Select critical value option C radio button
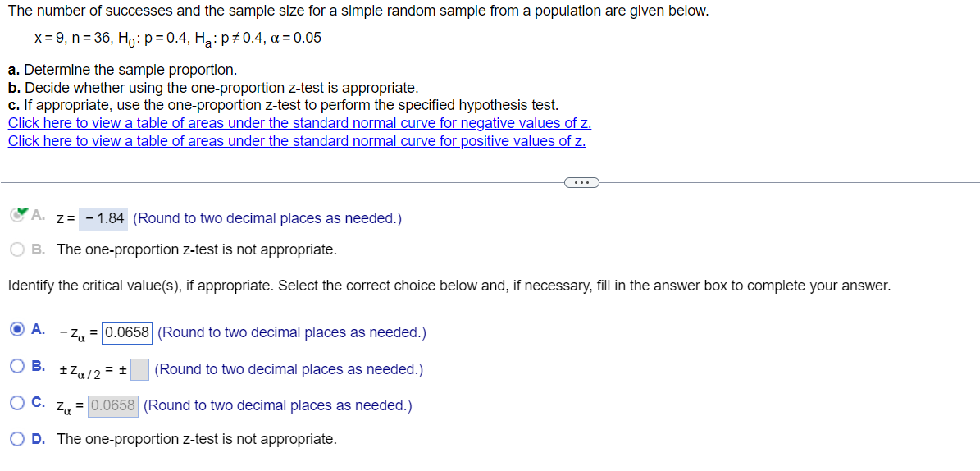The height and width of the screenshot is (471, 980). 18,403
